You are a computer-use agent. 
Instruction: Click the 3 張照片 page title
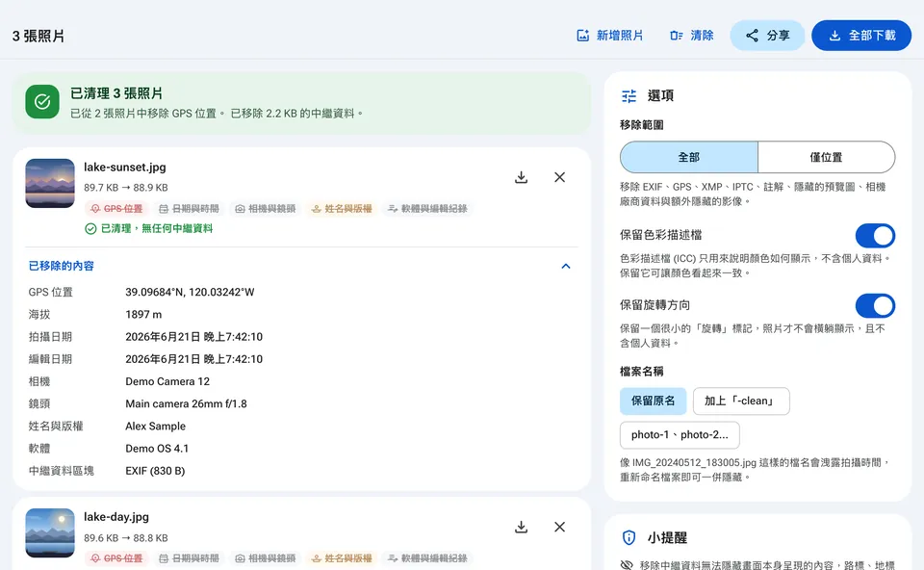[38, 36]
